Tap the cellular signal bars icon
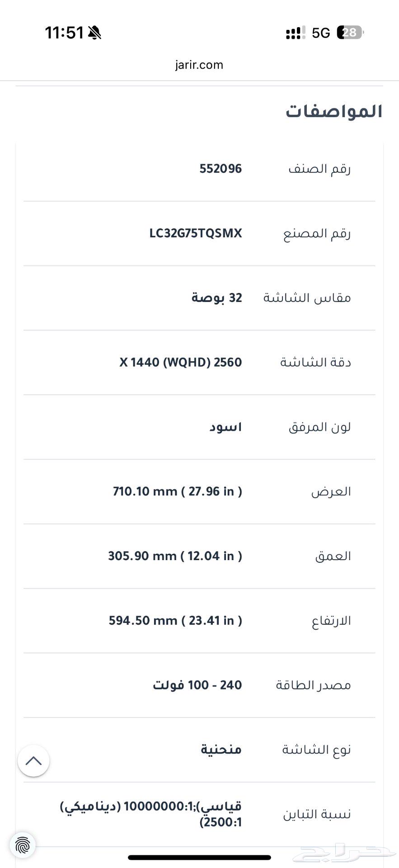The height and width of the screenshot is (868, 399). click(x=296, y=33)
